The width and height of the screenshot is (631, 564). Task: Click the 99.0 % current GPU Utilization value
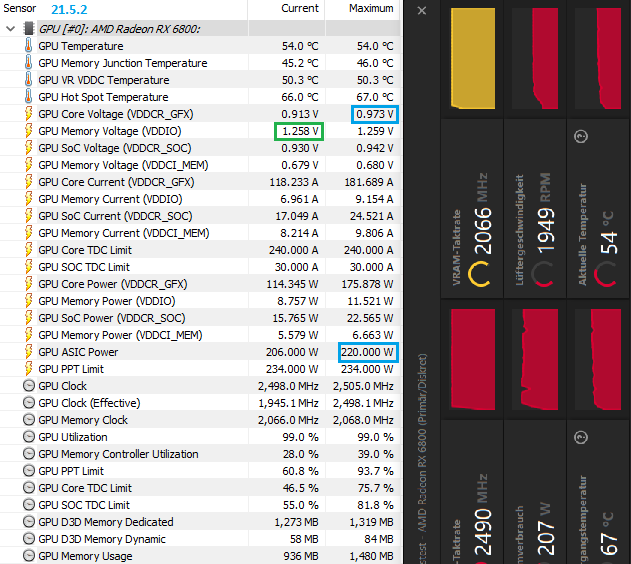[x=300, y=437]
